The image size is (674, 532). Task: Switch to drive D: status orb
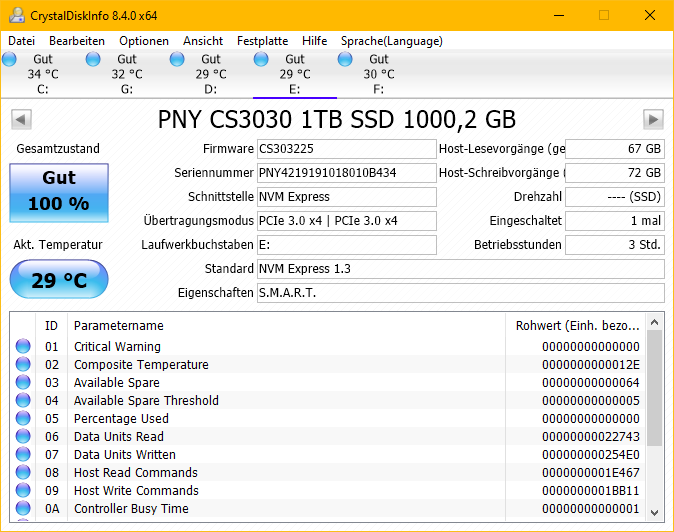[178, 60]
